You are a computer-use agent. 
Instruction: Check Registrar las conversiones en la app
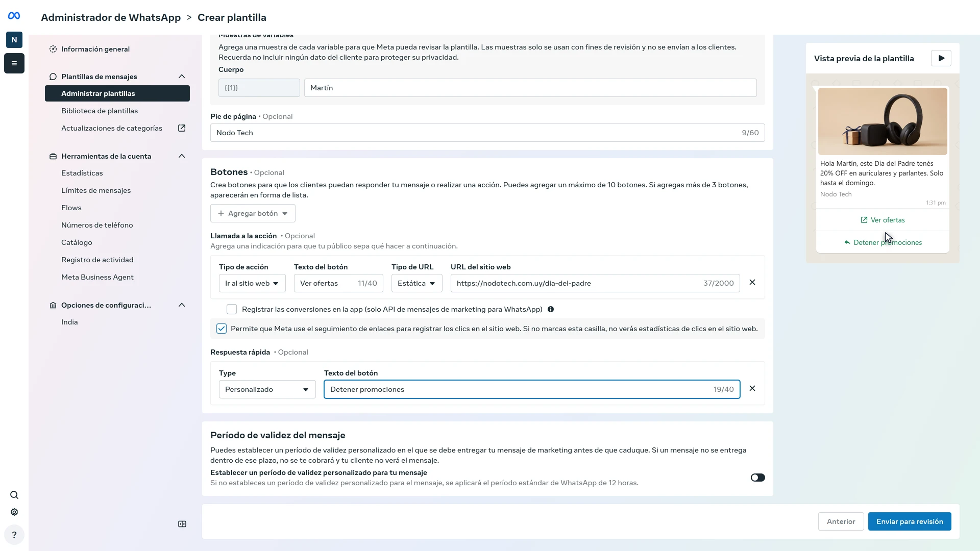(232, 309)
